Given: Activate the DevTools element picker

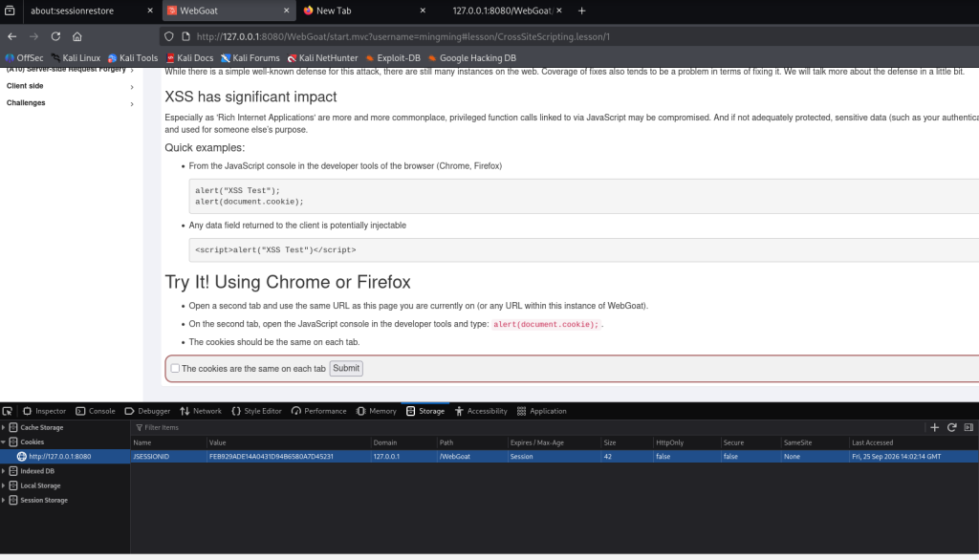Looking at the screenshot, I should [x=8, y=411].
